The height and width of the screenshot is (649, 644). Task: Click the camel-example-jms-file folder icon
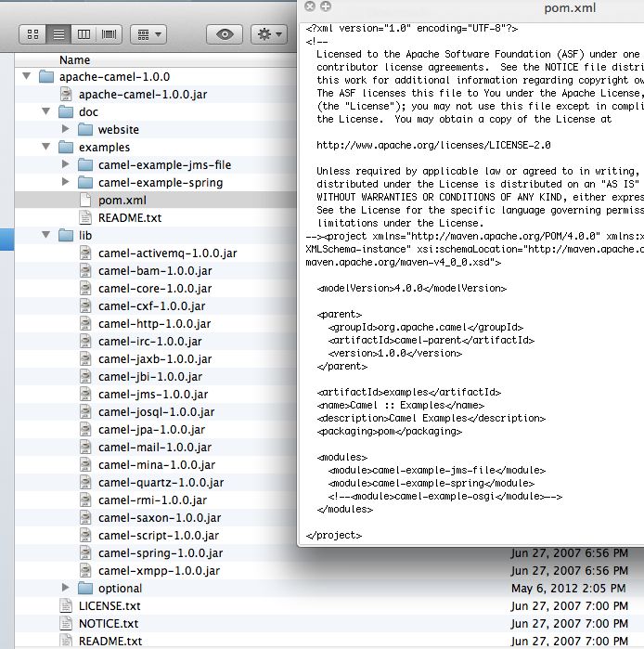click(x=85, y=164)
